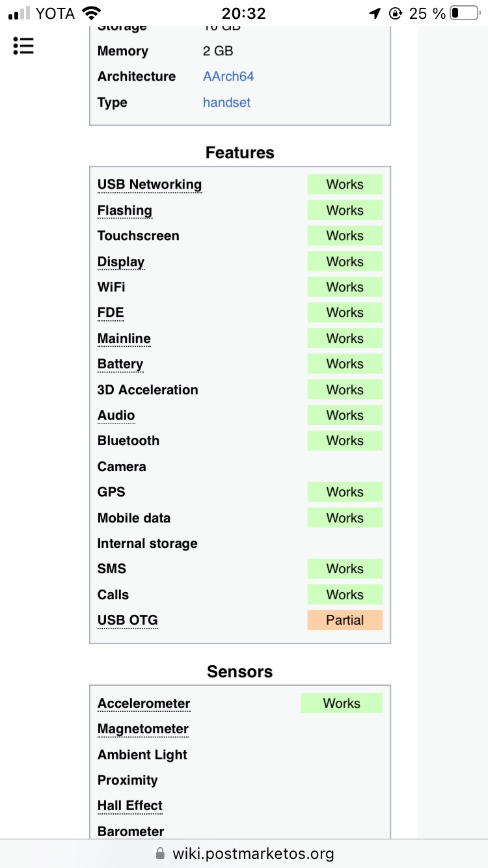Open the AArch64 architecture link
Screen dimensions: 488x868
point(228,77)
